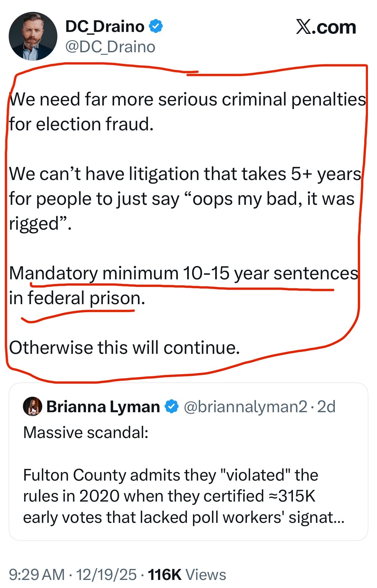Image resolution: width=377 pixels, height=588 pixels.
Task: Click the @DC_Draino handle
Action: pos(110,47)
